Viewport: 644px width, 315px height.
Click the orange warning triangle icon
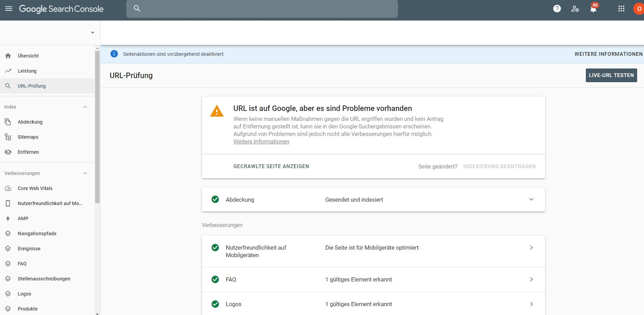point(217,111)
